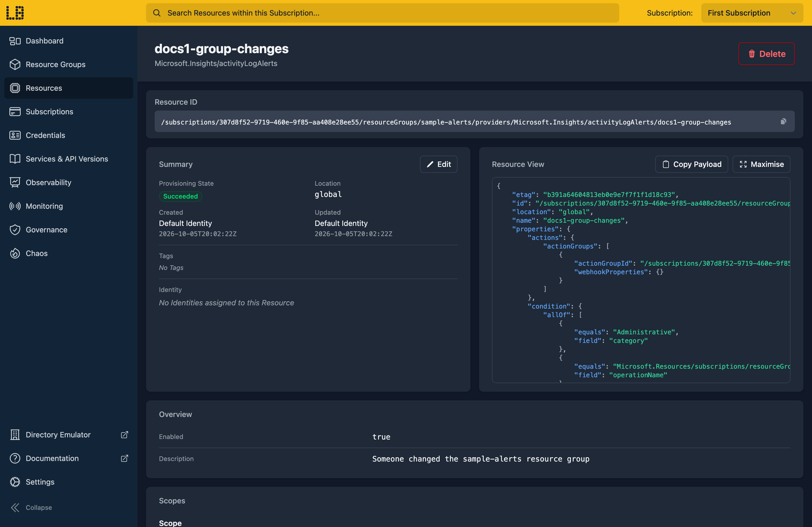Click the app logo in the top-left corner
Viewport: 812px width, 527px height.
click(15, 13)
